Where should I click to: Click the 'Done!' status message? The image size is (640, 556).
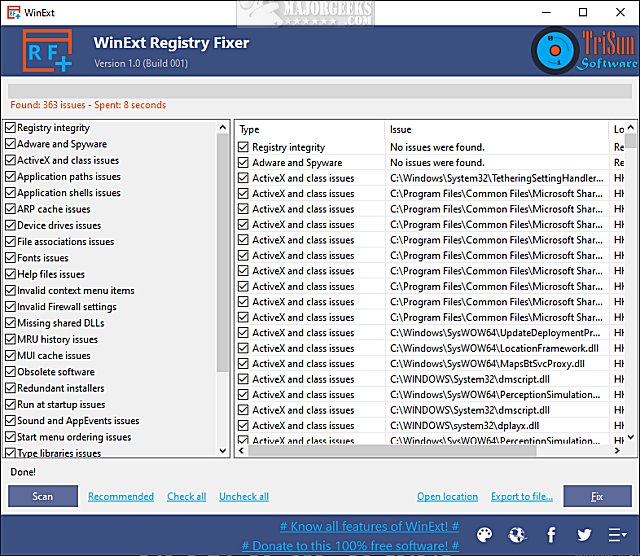pos(23,472)
